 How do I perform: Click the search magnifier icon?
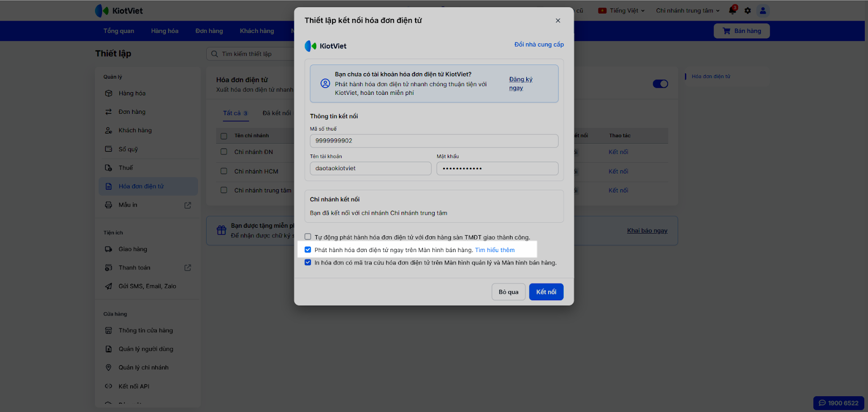215,54
